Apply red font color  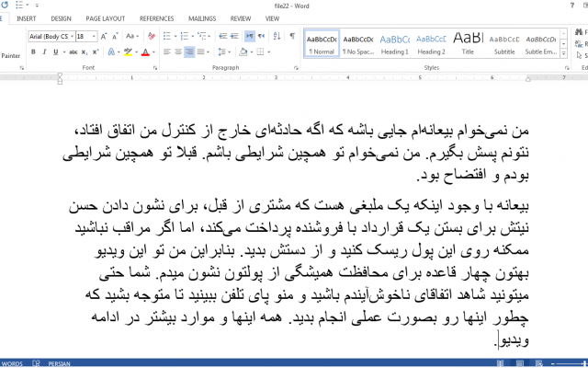point(146,52)
